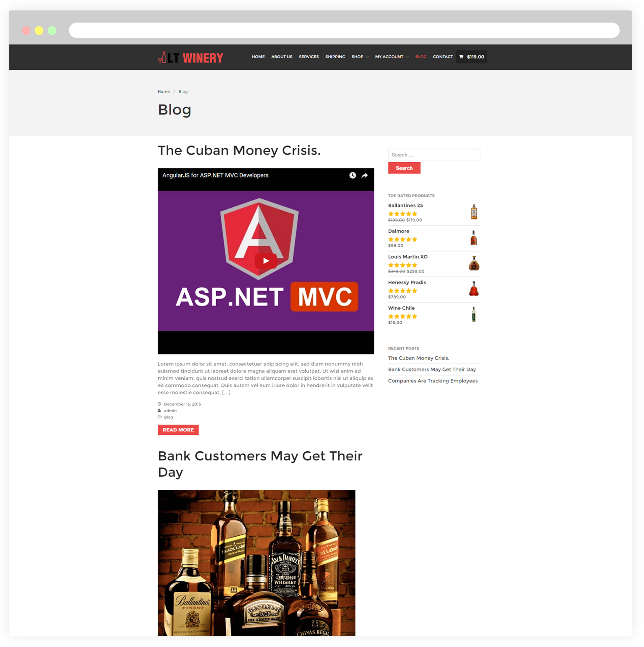Click the $789.00 Henessy Pradis price
644x647 pixels.
point(397,297)
